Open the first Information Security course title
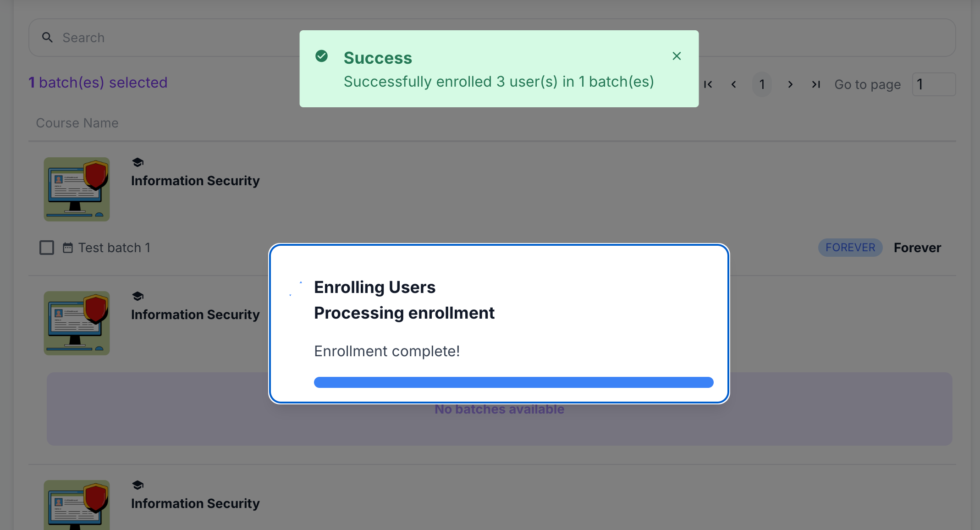 (195, 181)
